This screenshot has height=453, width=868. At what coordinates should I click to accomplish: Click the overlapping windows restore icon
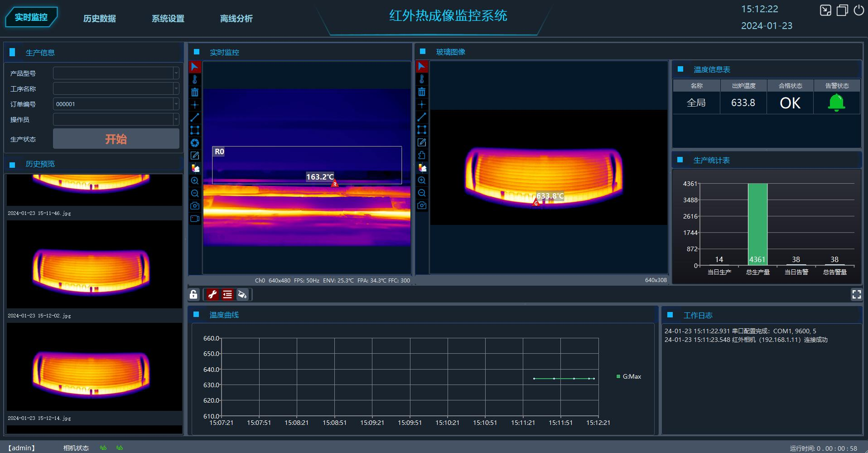tap(842, 10)
